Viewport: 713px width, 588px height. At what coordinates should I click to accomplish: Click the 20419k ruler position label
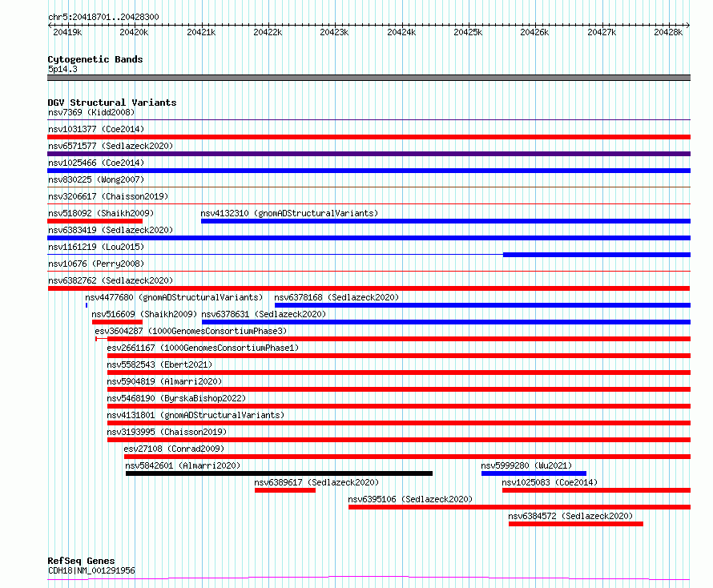pyautogui.click(x=67, y=32)
